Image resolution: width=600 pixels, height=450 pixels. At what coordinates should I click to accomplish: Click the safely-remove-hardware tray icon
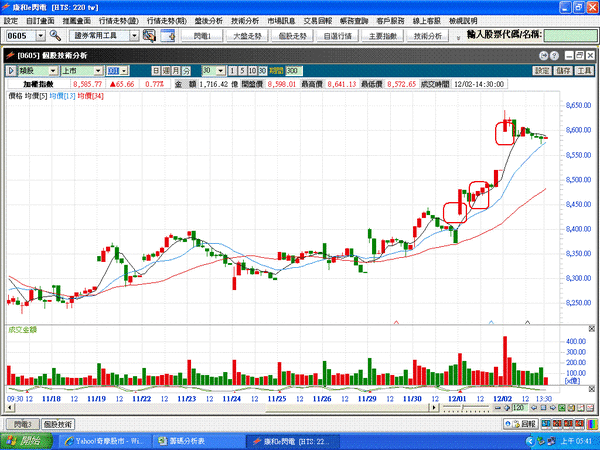click(541, 441)
